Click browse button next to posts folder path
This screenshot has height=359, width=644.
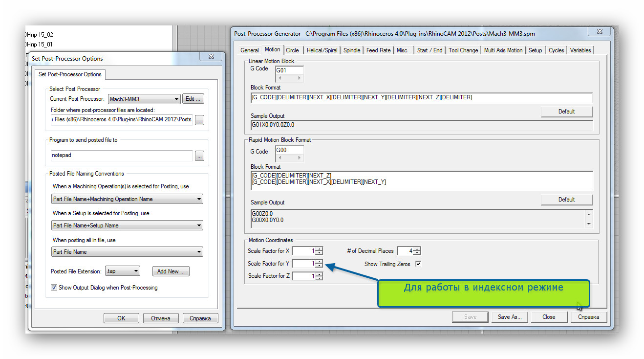tap(199, 120)
